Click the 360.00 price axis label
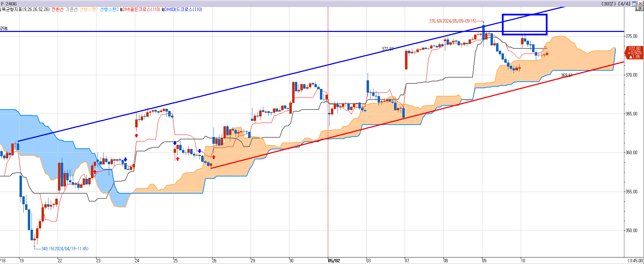 [x=632, y=152]
